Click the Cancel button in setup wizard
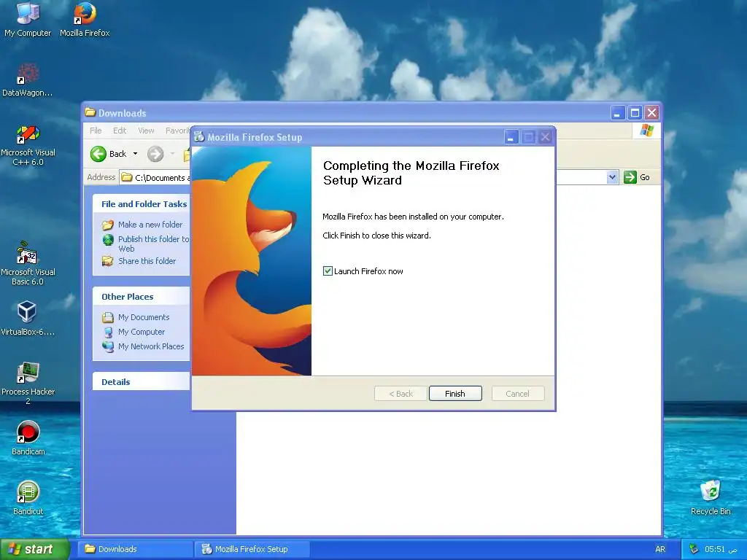 pos(517,394)
